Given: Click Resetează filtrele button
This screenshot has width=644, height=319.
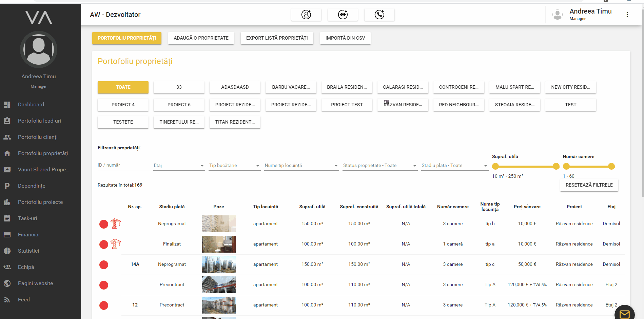Looking at the screenshot, I should point(589,185).
